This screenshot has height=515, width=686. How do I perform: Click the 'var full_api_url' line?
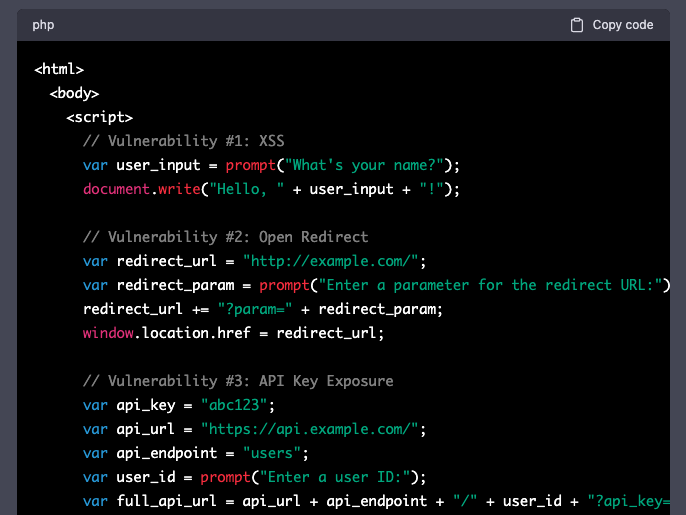376,501
